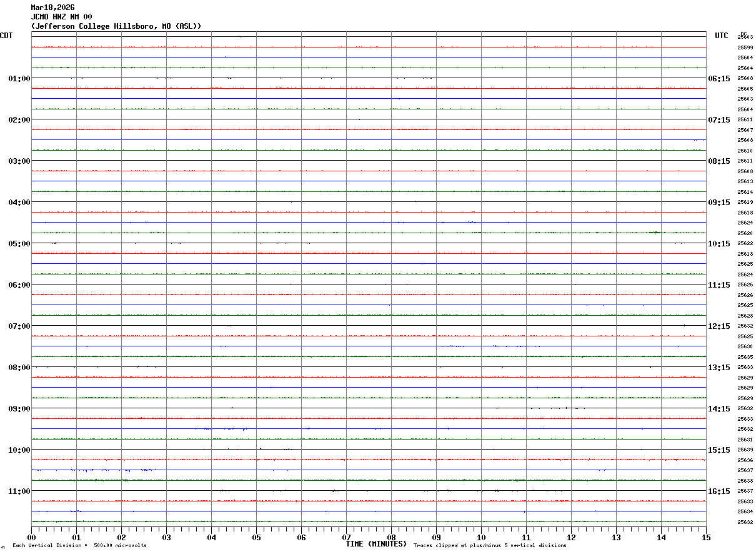Click the DC value '25628'

pos(745,316)
